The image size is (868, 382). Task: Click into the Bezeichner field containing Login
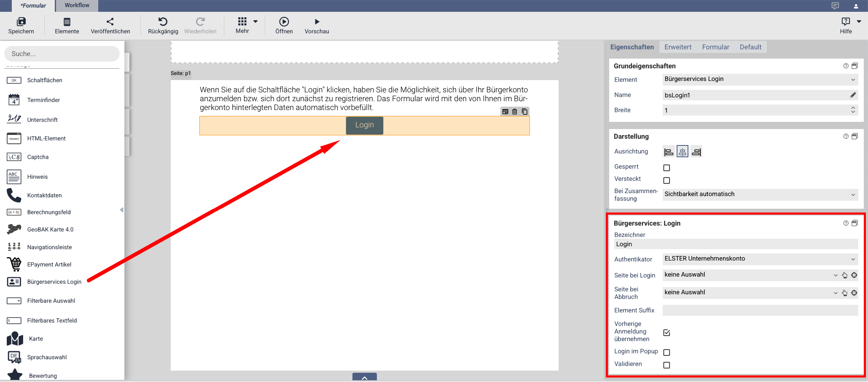click(736, 244)
